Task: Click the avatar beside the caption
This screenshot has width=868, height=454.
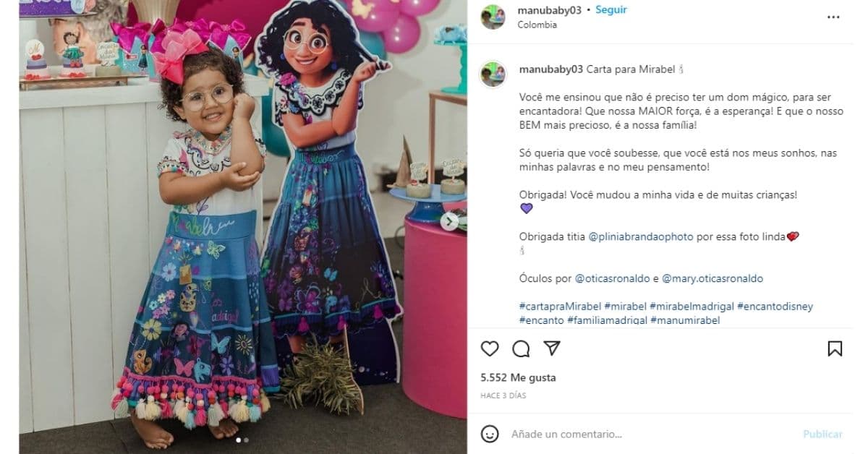Action: tap(493, 74)
